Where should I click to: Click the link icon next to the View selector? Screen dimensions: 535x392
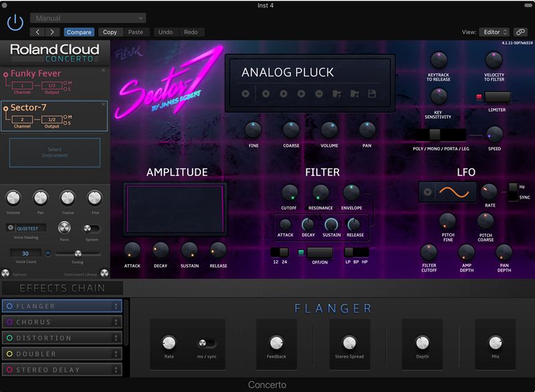pos(520,31)
